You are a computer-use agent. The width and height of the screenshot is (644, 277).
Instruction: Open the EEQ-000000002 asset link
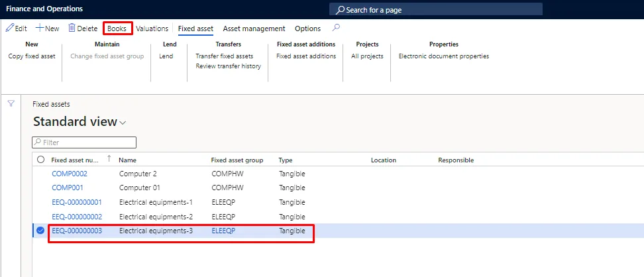point(77,217)
